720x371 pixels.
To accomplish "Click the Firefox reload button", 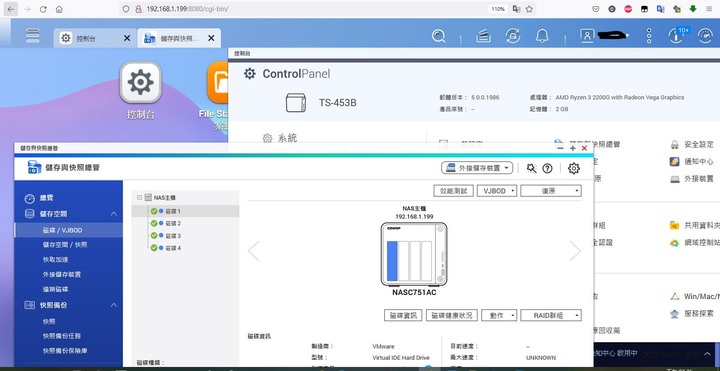I will [43, 9].
